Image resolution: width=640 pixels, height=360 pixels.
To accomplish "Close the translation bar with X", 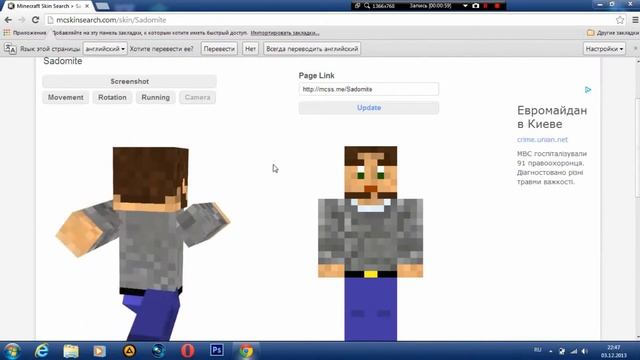I will [635, 49].
